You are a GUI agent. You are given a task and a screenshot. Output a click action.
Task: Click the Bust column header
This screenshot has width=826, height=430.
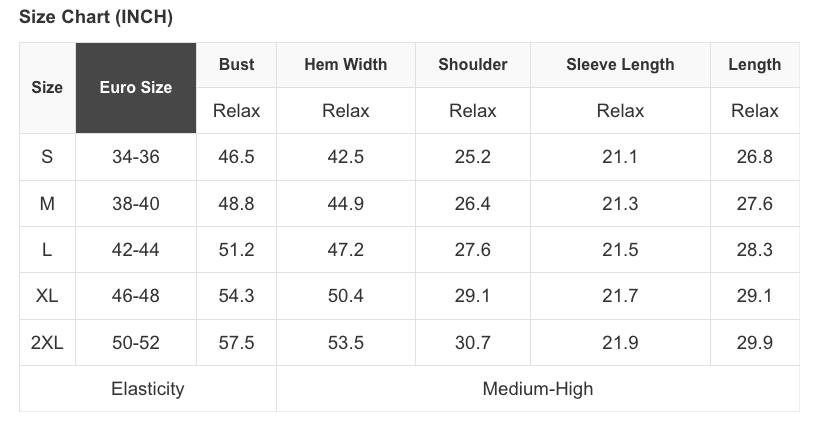coord(236,65)
